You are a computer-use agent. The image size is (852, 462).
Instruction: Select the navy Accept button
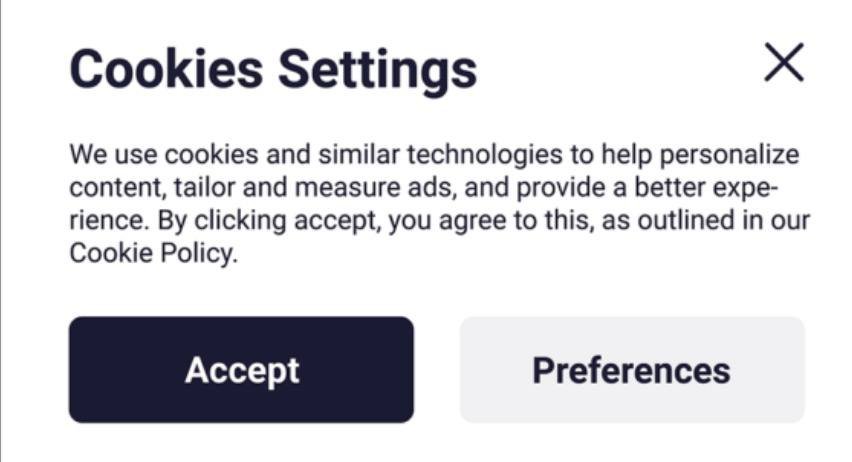(x=241, y=370)
